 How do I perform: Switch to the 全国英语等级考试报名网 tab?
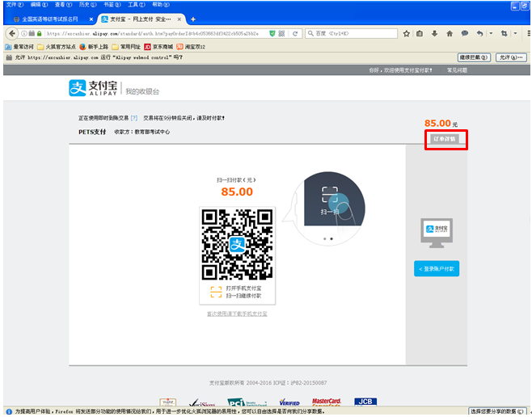point(49,19)
